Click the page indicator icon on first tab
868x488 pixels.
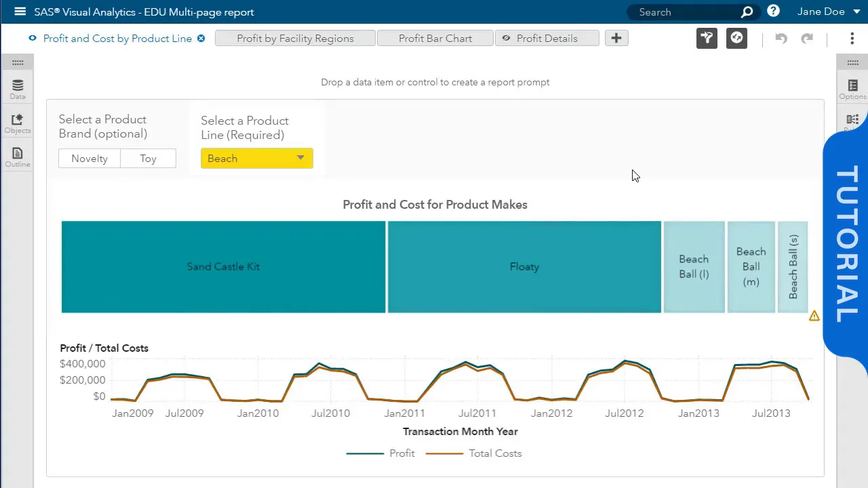tap(32, 39)
